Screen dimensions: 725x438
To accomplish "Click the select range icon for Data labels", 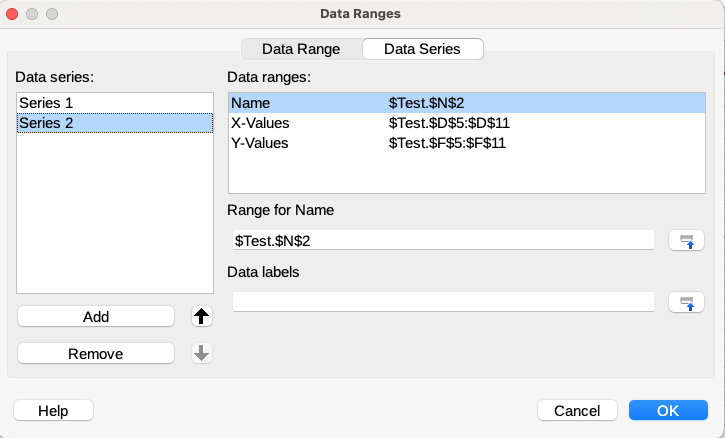I will pyautogui.click(x=686, y=302).
